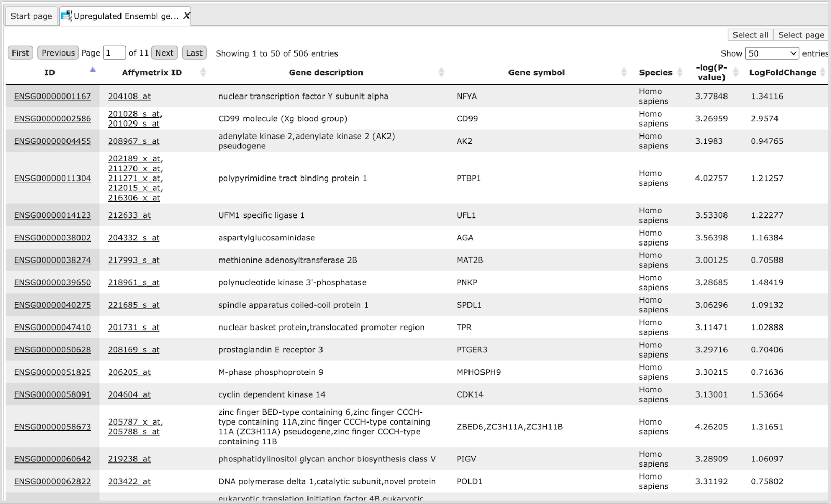Open gene link ENSG00000058091
This screenshot has width=831, height=504.
(x=52, y=394)
